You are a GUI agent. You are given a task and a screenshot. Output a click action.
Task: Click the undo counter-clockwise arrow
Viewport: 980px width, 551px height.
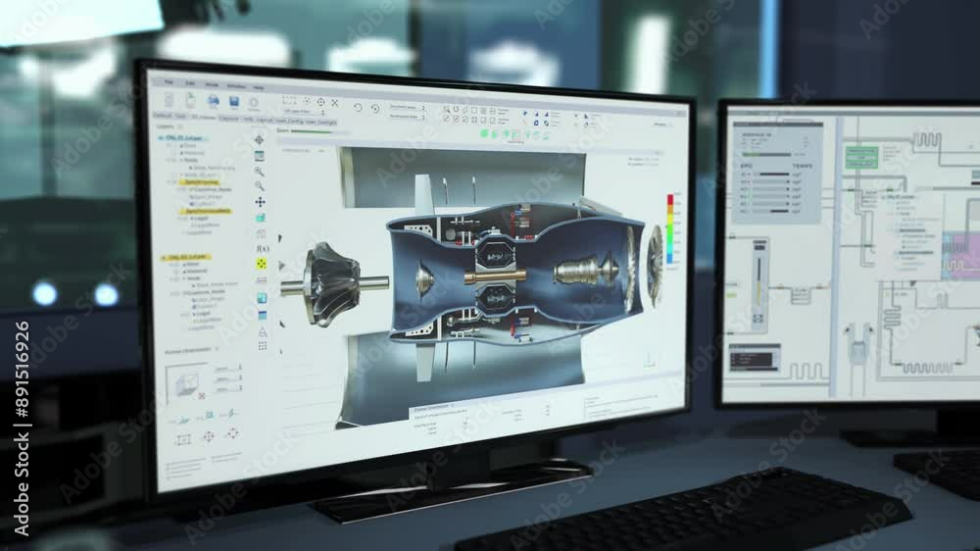click(x=358, y=107)
